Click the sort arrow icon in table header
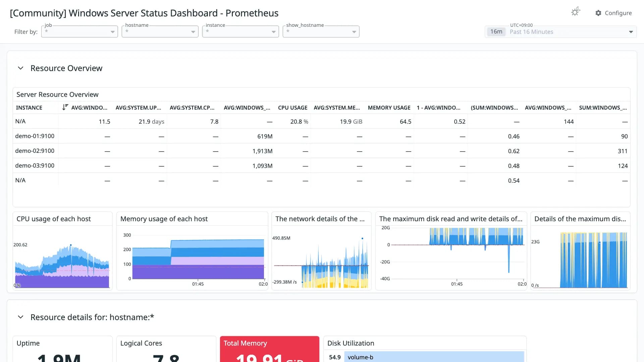Screen dimensions: 644x362 [x=65, y=107]
